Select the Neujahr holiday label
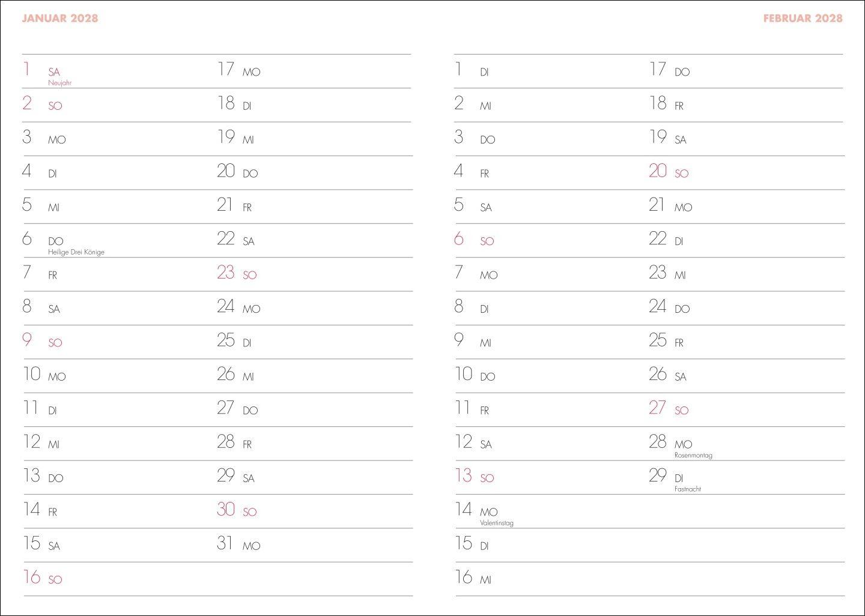This screenshot has height=616, width=865. pyautogui.click(x=59, y=83)
